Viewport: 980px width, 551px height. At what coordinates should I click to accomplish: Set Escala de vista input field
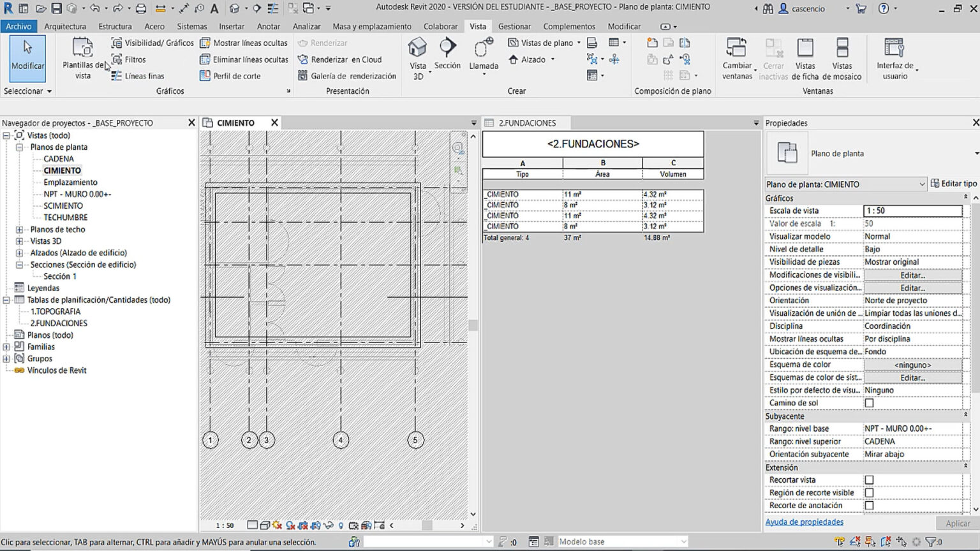pos(912,210)
